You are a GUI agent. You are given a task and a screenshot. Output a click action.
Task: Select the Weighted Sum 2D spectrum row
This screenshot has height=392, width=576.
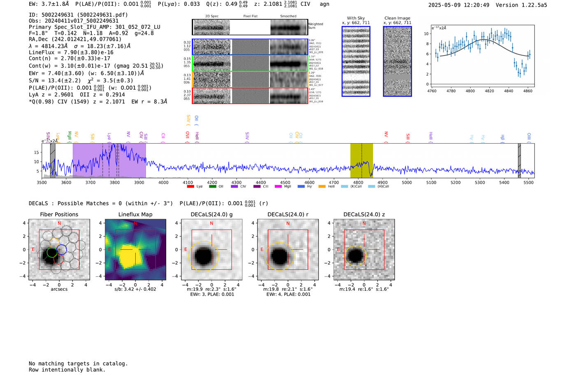250,27
